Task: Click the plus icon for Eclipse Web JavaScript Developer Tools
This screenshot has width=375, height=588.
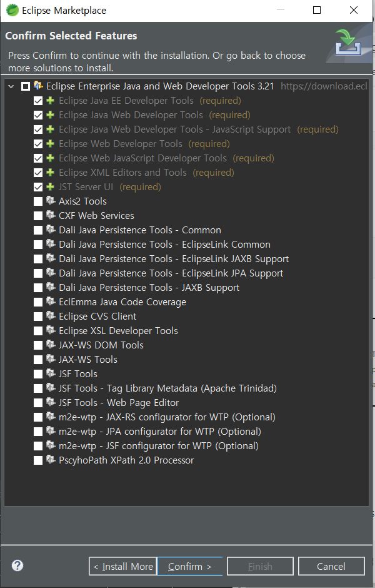Action: coord(50,158)
